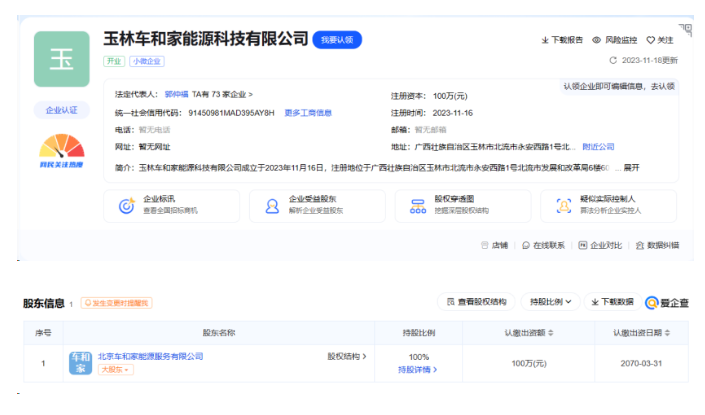Open the 持股比例 dropdown
Viewport: 705px width, 415px height.
coord(550,302)
